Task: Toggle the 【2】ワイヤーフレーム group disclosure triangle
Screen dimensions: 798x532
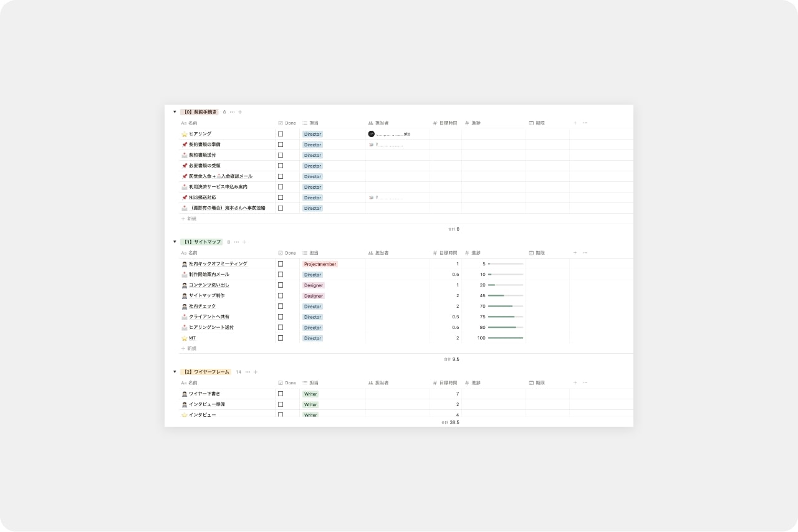Action: (x=175, y=372)
